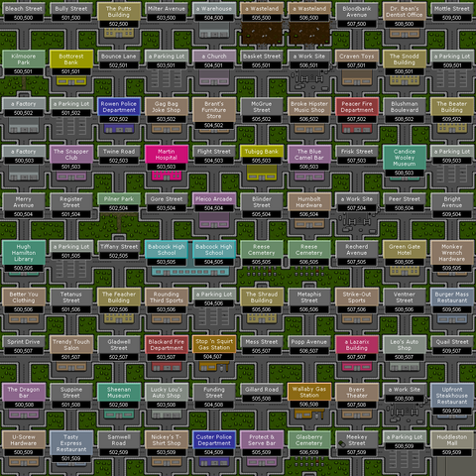This screenshot has width=476, height=476.
Task: Click the Pleico Arcade label
Action: click(x=214, y=199)
